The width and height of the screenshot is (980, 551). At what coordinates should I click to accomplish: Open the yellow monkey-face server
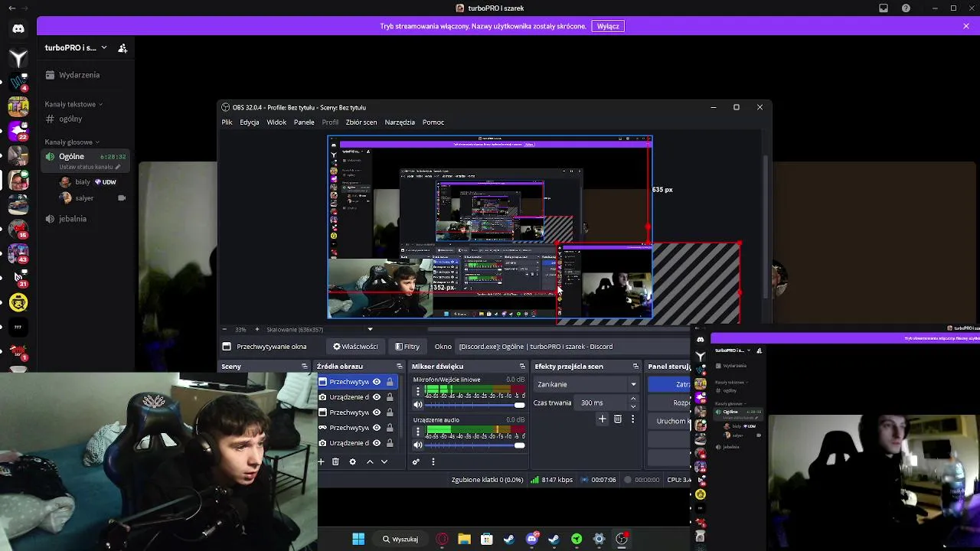tap(18, 303)
